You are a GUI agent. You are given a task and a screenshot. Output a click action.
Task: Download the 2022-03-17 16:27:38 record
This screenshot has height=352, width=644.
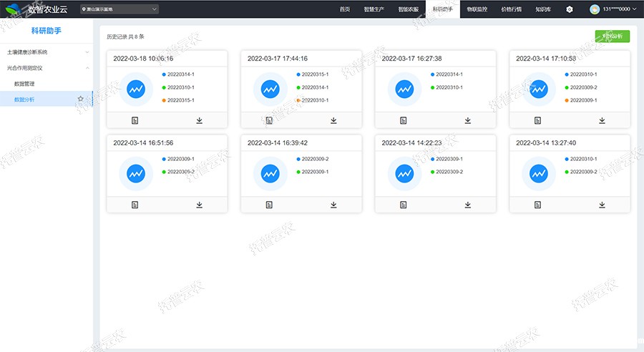pos(467,120)
